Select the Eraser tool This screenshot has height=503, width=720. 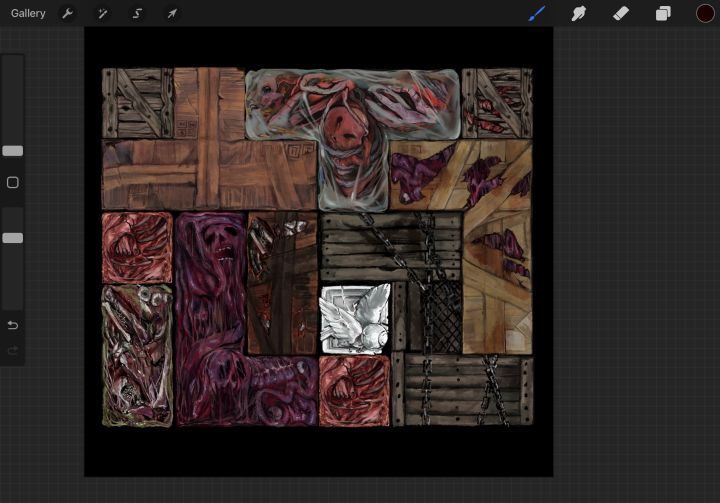coord(620,13)
